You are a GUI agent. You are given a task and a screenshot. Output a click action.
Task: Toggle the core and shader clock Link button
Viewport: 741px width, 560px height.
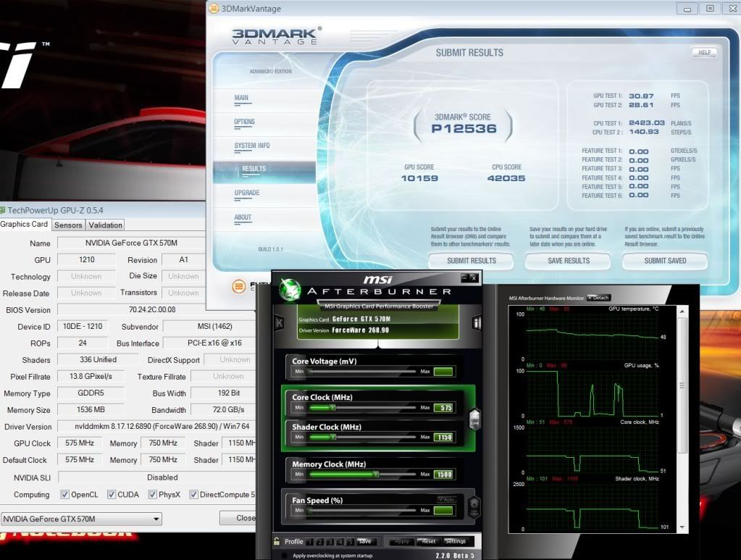pyautogui.click(x=474, y=419)
